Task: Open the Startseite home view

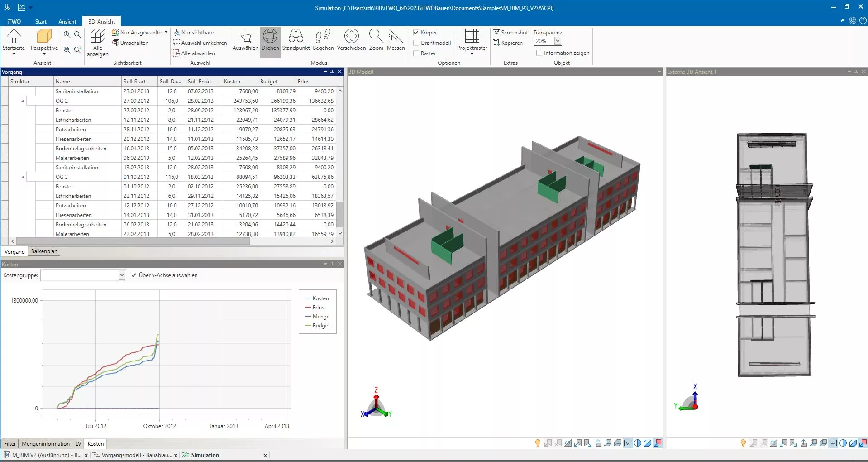Action: tap(14, 41)
